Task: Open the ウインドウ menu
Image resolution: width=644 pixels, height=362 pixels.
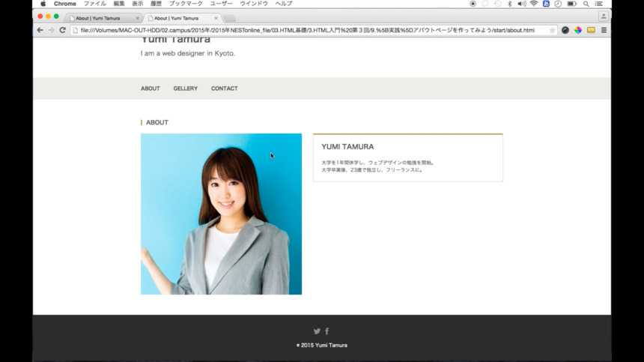Action: (x=254, y=4)
